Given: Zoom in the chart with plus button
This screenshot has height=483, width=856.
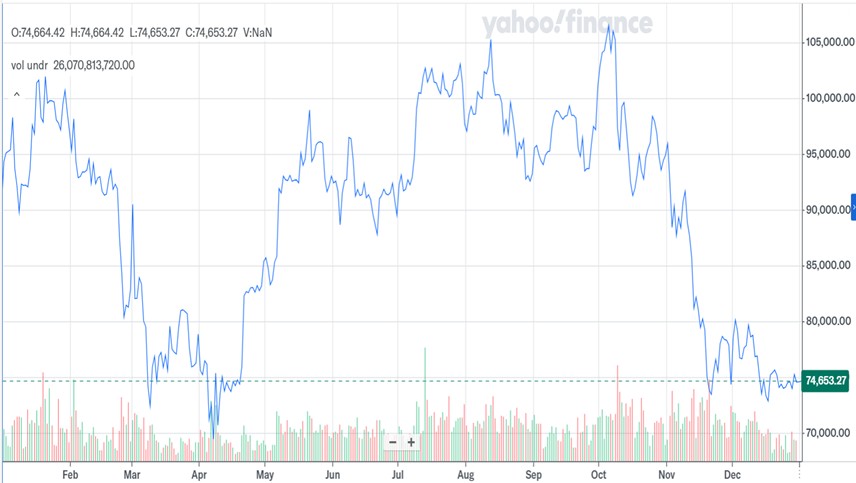Looking at the screenshot, I should (x=411, y=442).
